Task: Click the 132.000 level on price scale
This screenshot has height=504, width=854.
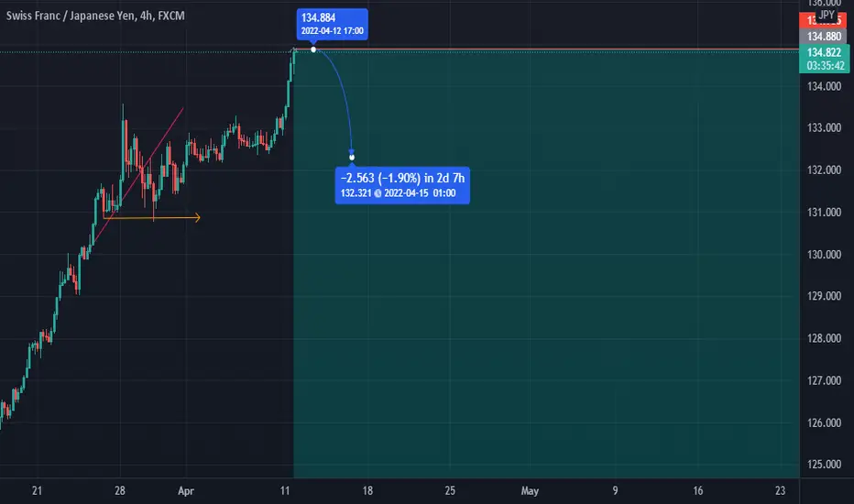Action: [x=824, y=170]
